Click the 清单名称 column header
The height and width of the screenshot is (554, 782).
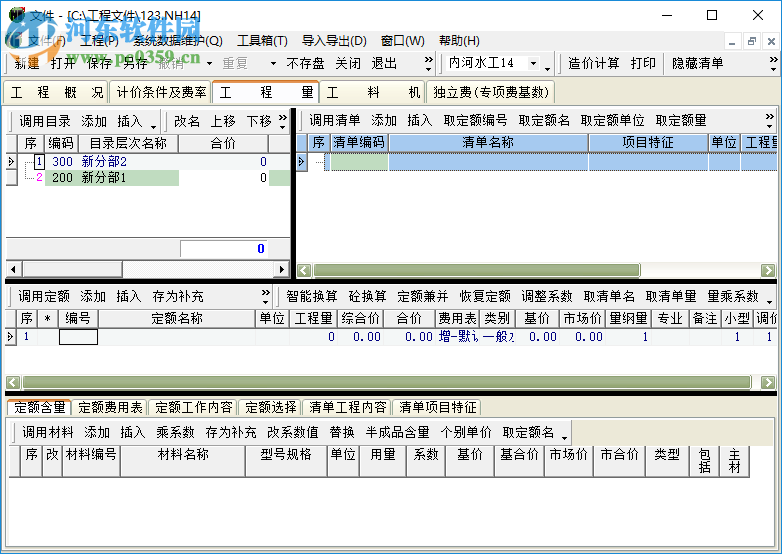pyautogui.click(x=488, y=143)
